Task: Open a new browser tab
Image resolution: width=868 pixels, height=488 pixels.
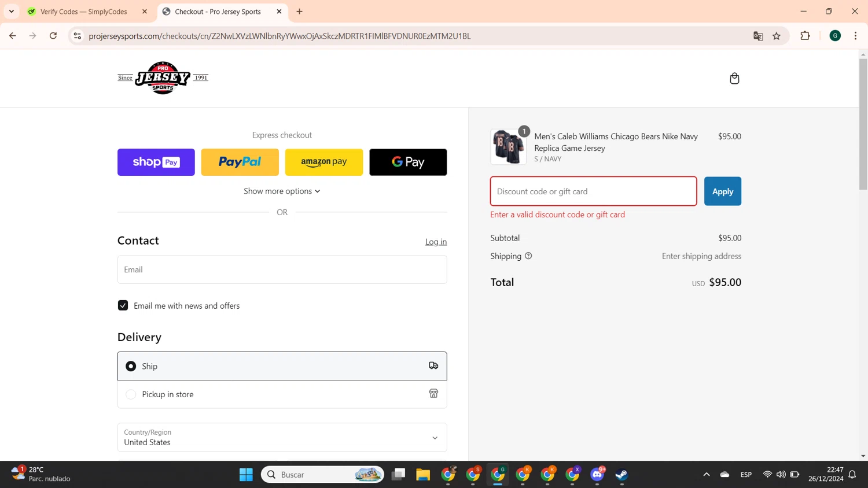Action: coord(299,12)
